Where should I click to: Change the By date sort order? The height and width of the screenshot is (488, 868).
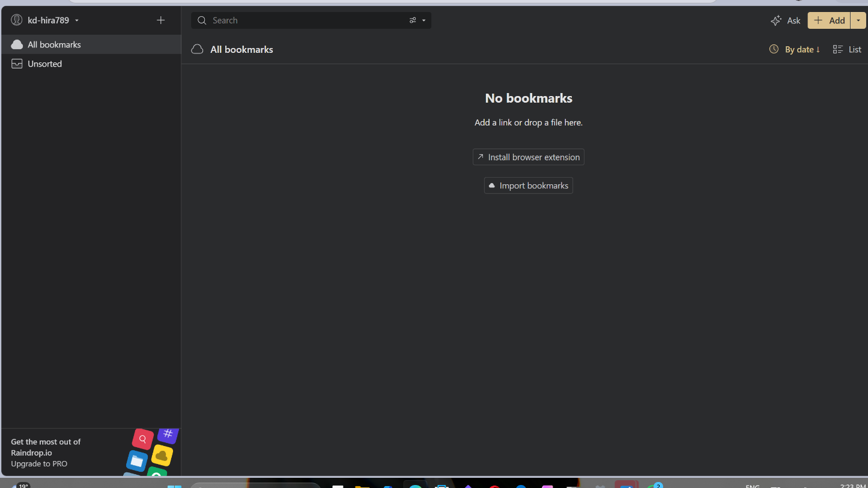(795, 49)
